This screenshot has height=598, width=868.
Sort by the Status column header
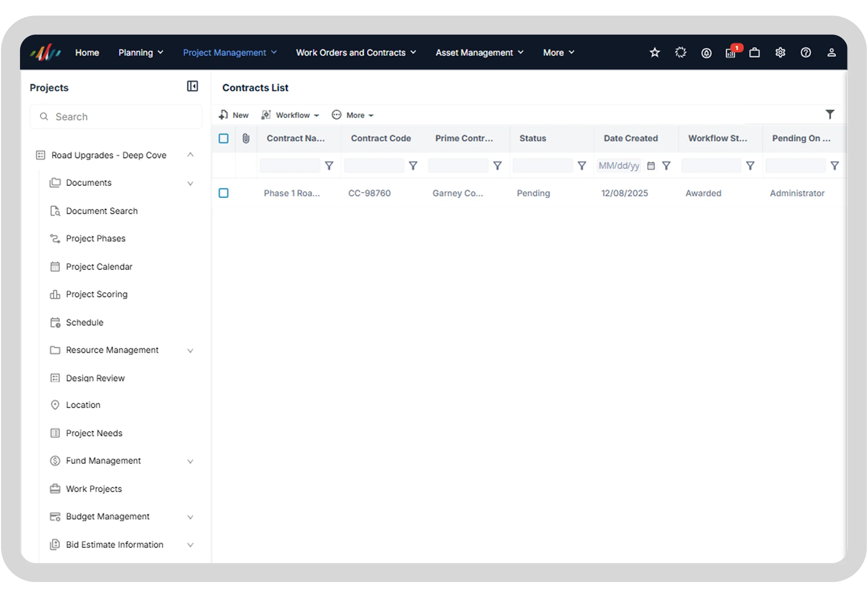tap(532, 138)
